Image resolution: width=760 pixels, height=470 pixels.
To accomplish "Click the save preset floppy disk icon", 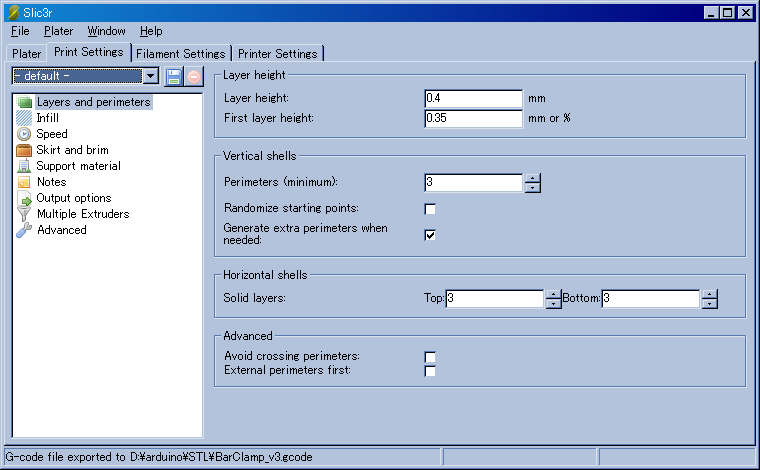I will (x=174, y=76).
